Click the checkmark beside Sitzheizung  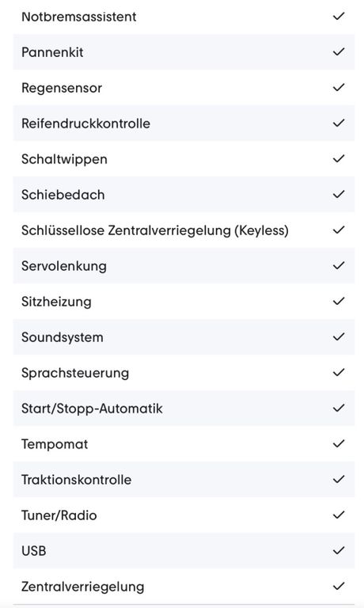coord(339,301)
